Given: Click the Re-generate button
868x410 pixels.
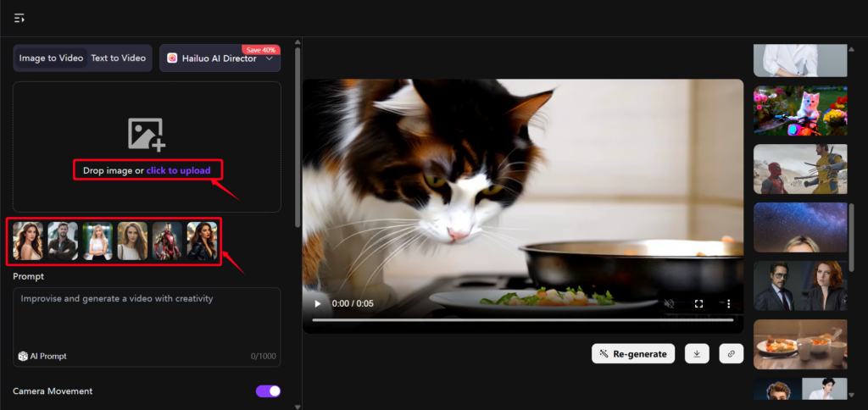Looking at the screenshot, I should point(633,353).
